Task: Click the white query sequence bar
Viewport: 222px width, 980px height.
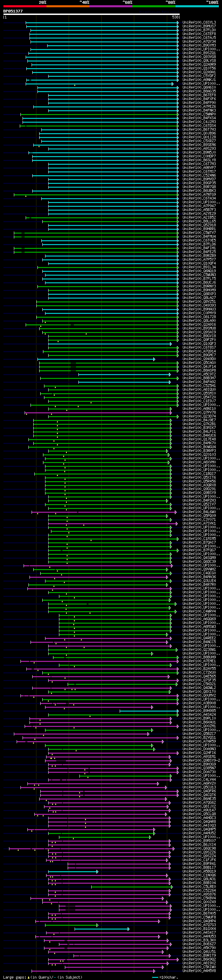Action: point(92,14)
